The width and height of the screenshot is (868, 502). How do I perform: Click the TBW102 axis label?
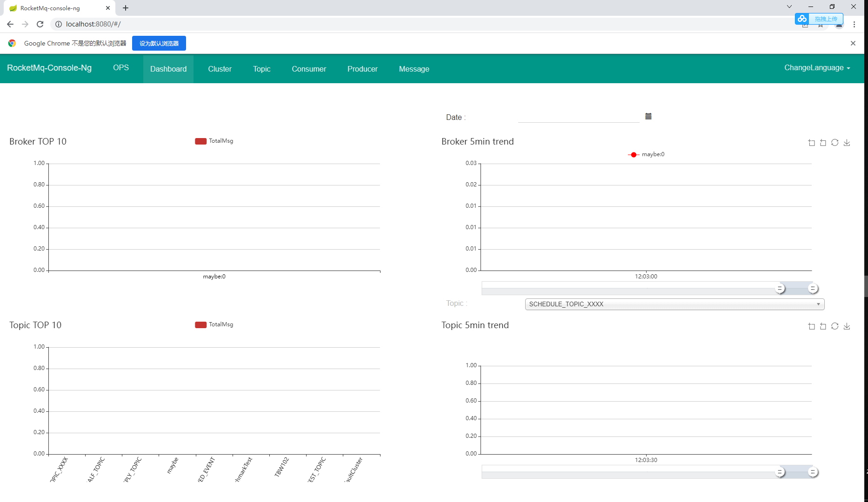(x=282, y=467)
